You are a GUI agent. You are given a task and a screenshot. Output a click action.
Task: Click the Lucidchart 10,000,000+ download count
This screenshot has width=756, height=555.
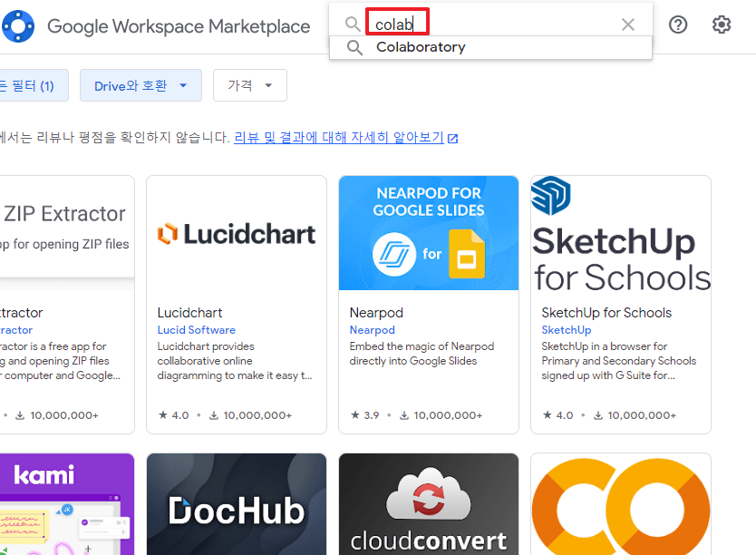pyautogui.click(x=251, y=415)
